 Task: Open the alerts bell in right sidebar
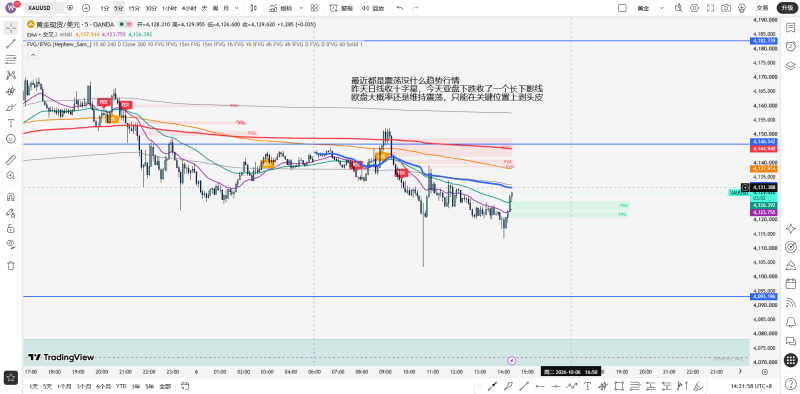(791, 322)
